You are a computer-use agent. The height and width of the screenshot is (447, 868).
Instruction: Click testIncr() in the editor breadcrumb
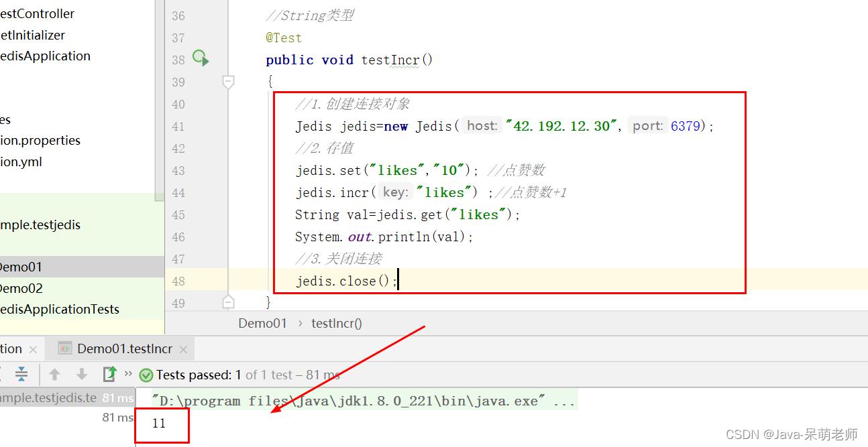tap(336, 323)
